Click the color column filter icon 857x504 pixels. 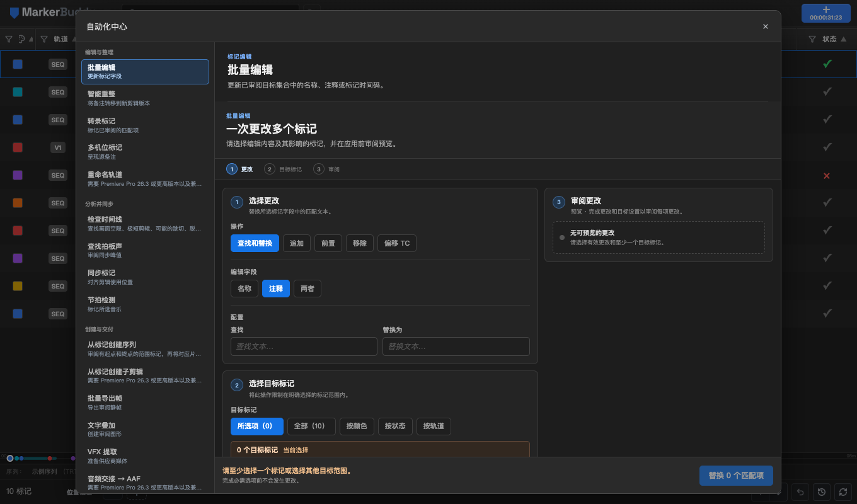(9, 39)
